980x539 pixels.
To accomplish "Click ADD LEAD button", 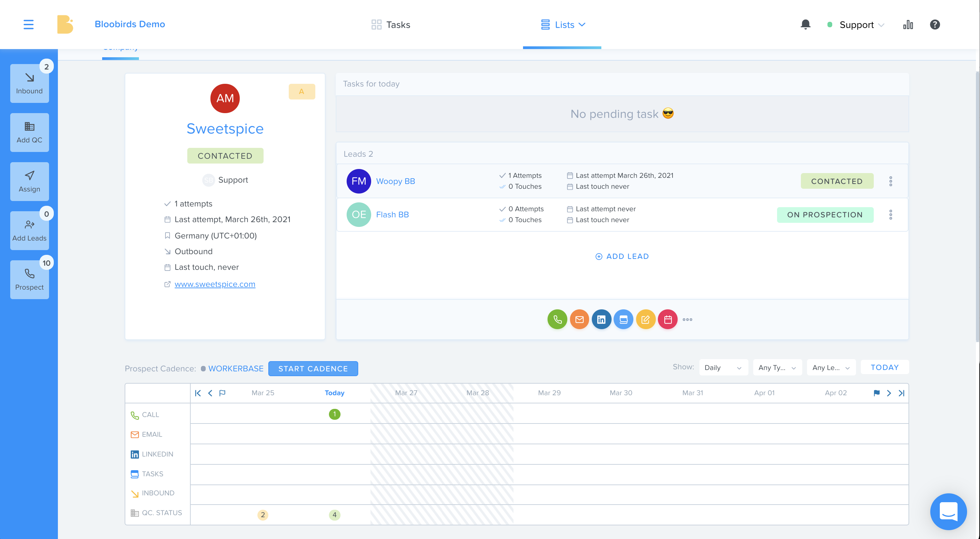I will pos(622,256).
